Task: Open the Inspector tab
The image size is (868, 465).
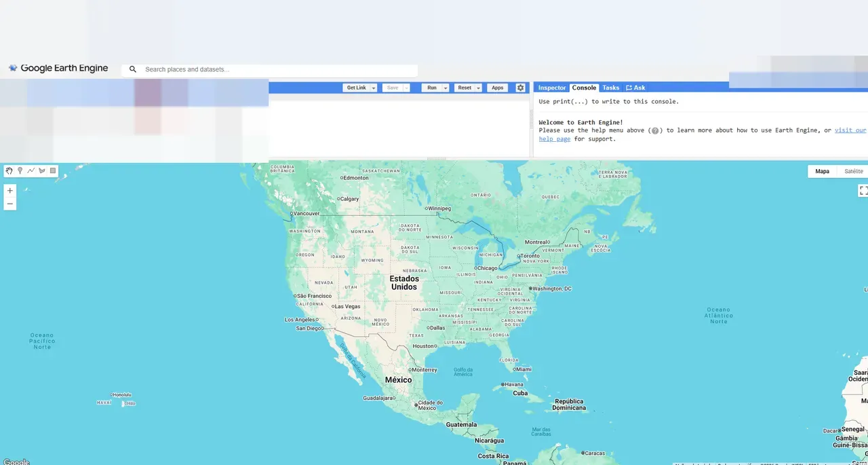Action: [552, 88]
